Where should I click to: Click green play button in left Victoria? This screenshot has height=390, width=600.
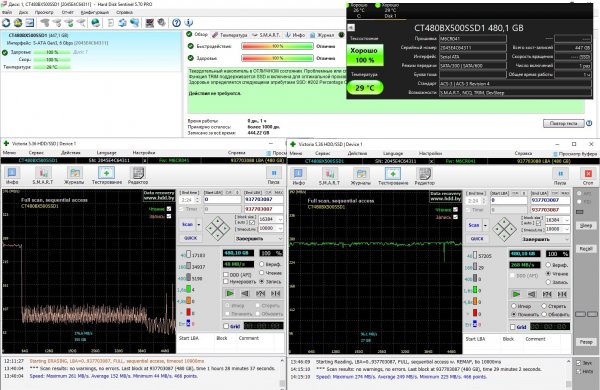click(x=230, y=294)
